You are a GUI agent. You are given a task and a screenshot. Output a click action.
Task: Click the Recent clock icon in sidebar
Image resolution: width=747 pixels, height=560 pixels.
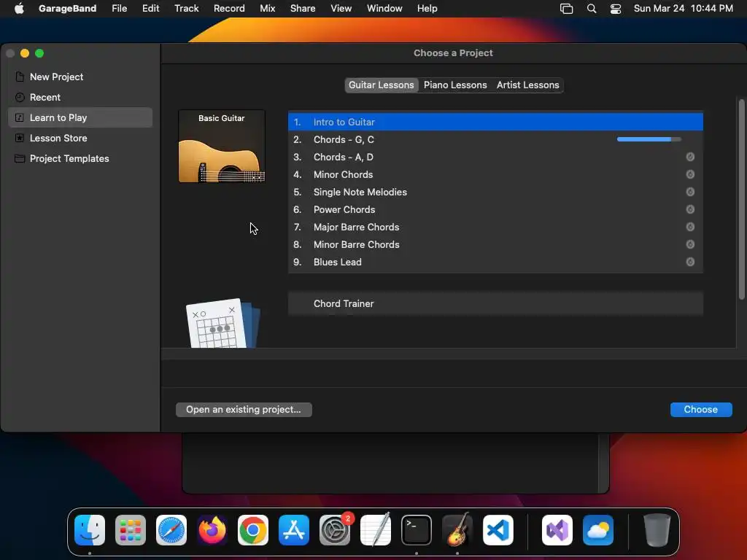click(x=20, y=97)
